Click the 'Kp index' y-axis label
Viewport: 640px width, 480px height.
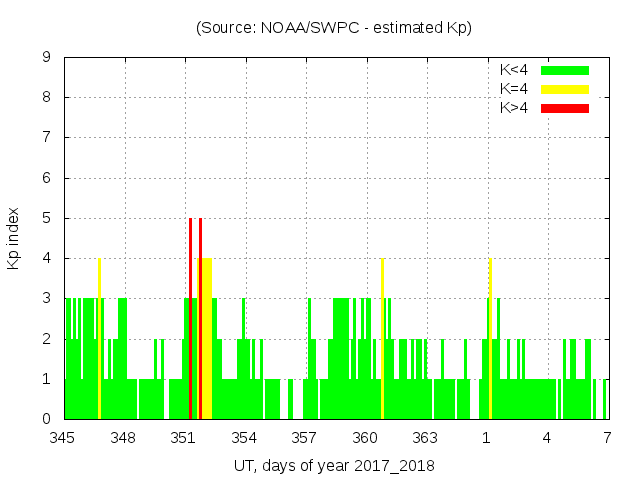14,238
